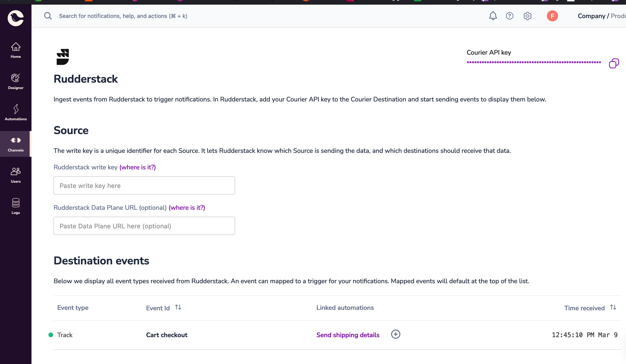Click the search magnifier icon
The image size is (626, 364).
(x=48, y=16)
